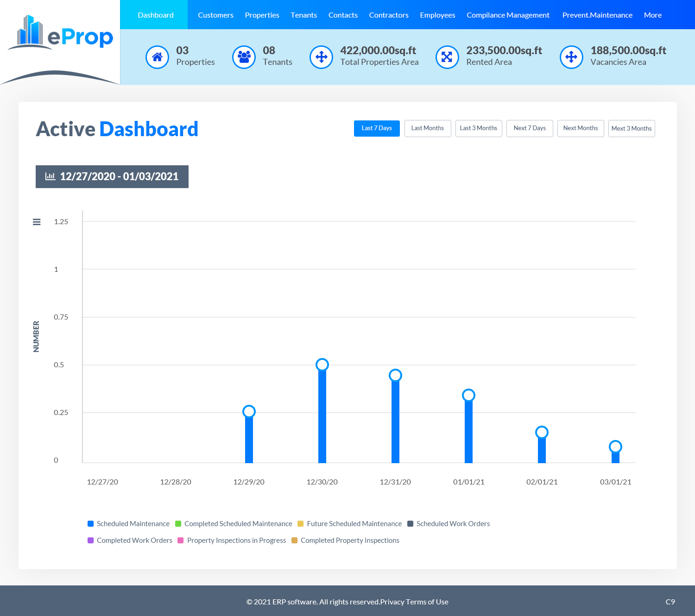
Task: Click the Properties home icon
Action: coord(158,57)
